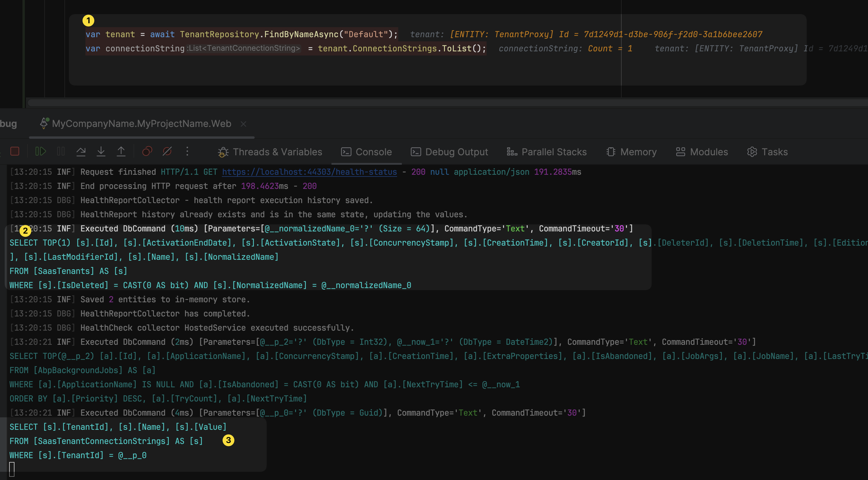Open the localhost health-status link

point(309,172)
